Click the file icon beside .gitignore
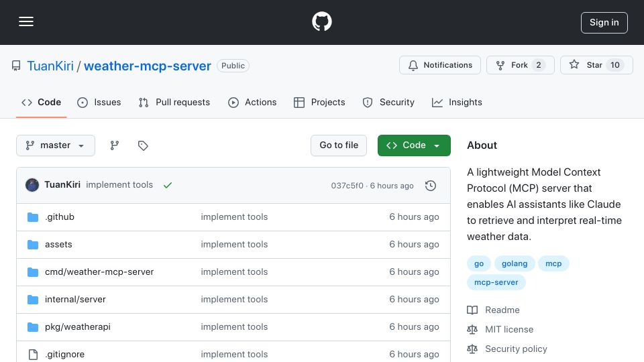 pos(33,354)
